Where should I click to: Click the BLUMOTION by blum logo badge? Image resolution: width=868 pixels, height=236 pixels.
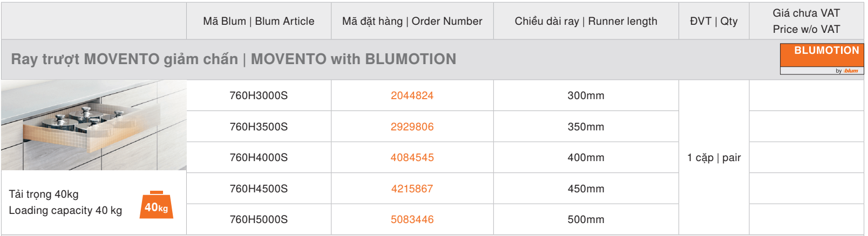pyautogui.click(x=822, y=59)
